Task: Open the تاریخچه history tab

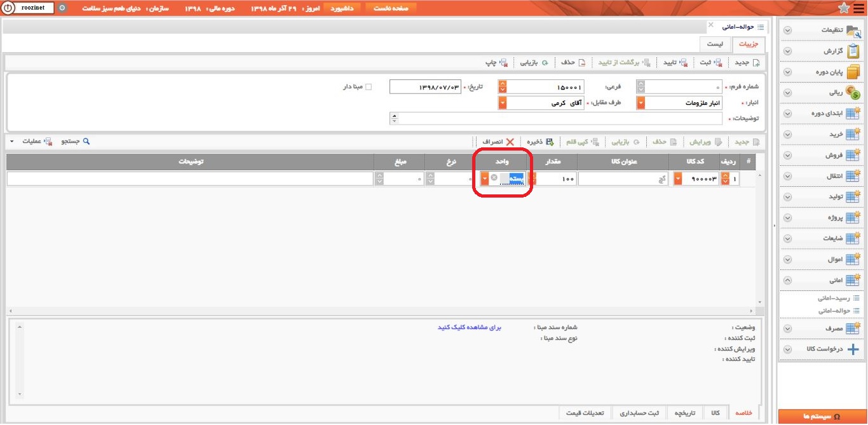Action: pos(684,413)
